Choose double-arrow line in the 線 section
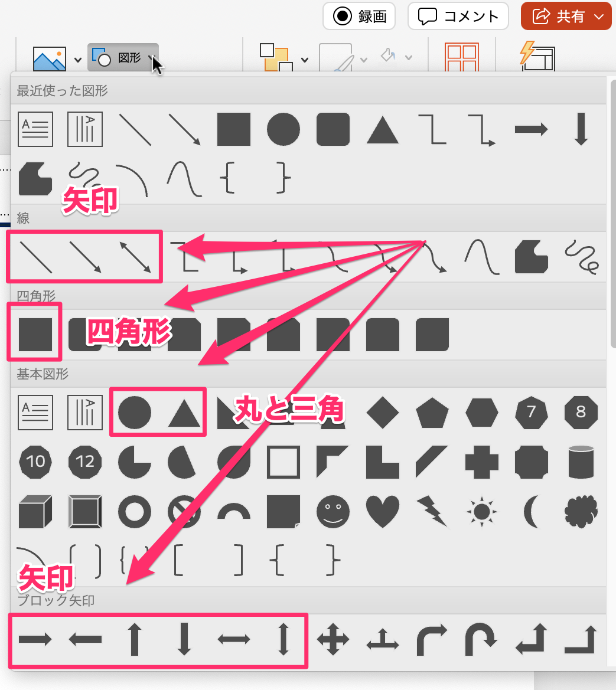The image size is (616, 690). click(135, 257)
